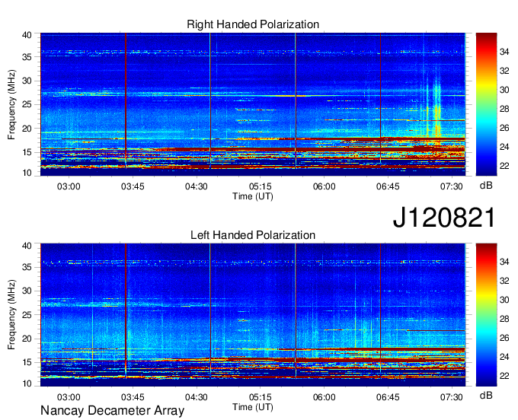Click the 32 value on Left Handed colorbar
The height and width of the screenshot is (420, 518).
pos(504,281)
